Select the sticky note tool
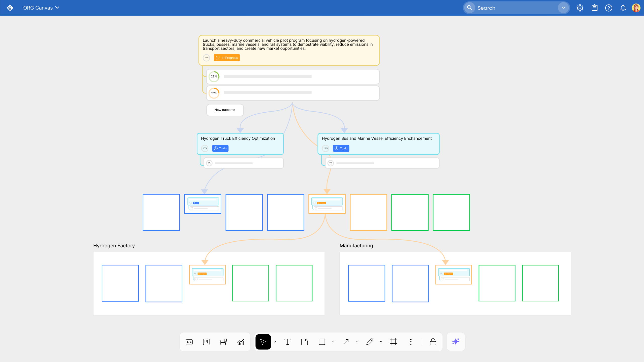644x362 pixels. 304,342
